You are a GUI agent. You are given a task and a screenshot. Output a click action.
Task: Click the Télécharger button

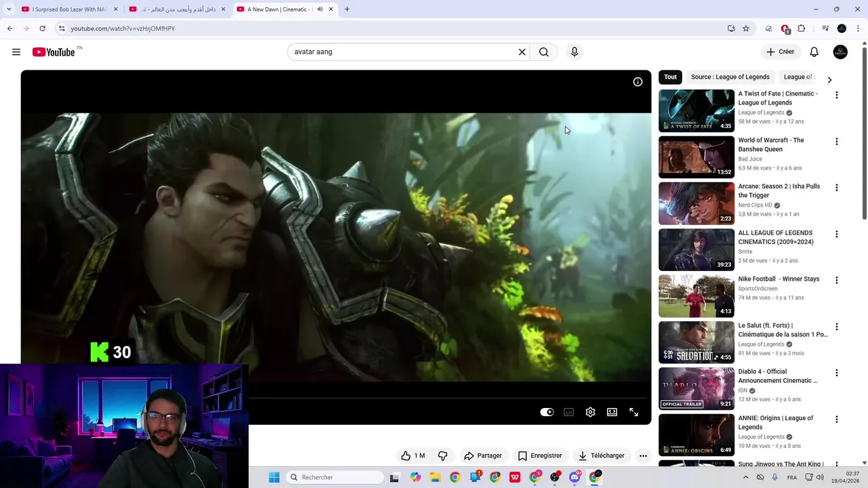[601, 455]
